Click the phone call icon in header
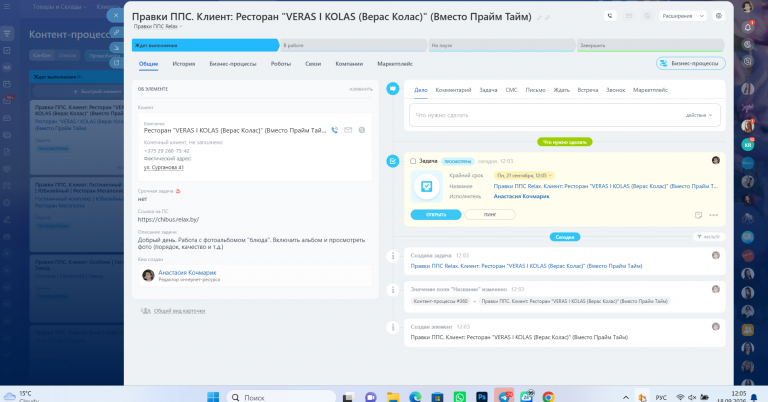This screenshot has width=768, height=402. pos(610,16)
